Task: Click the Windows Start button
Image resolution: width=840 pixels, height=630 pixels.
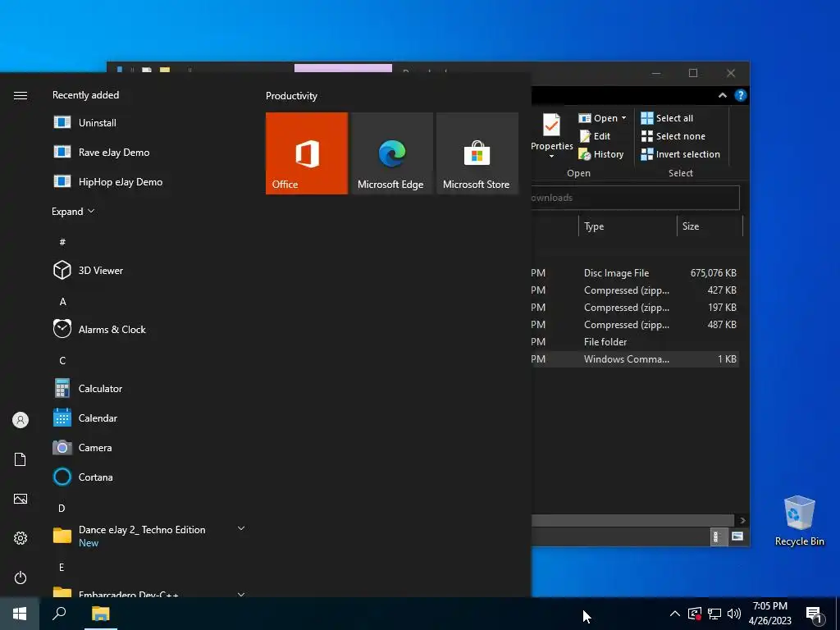Action: 20,614
